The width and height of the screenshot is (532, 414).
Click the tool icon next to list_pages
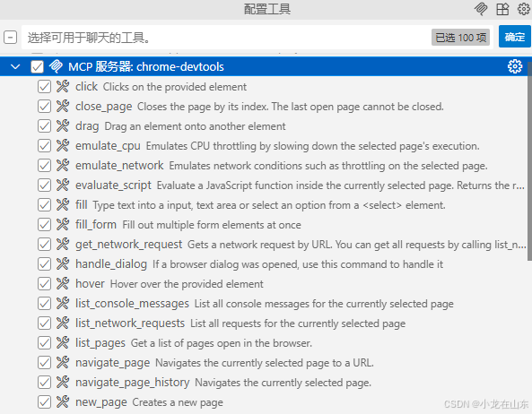(63, 342)
